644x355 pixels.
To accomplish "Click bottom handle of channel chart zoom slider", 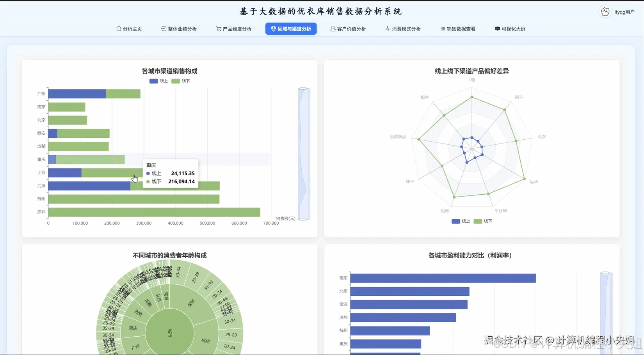I will [303, 219].
